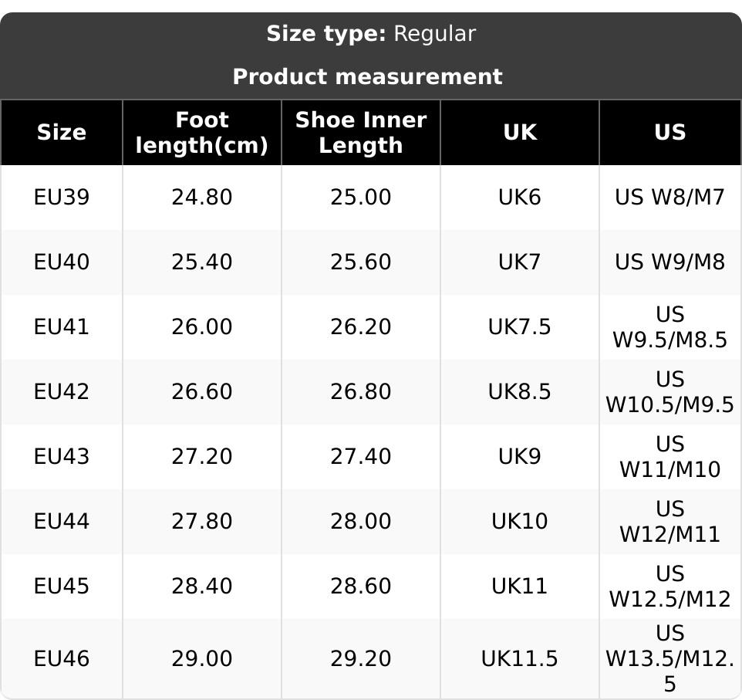The height and width of the screenshot is (700, 742).
Task: Click the Product measurement title
Action: coord(367,77)
